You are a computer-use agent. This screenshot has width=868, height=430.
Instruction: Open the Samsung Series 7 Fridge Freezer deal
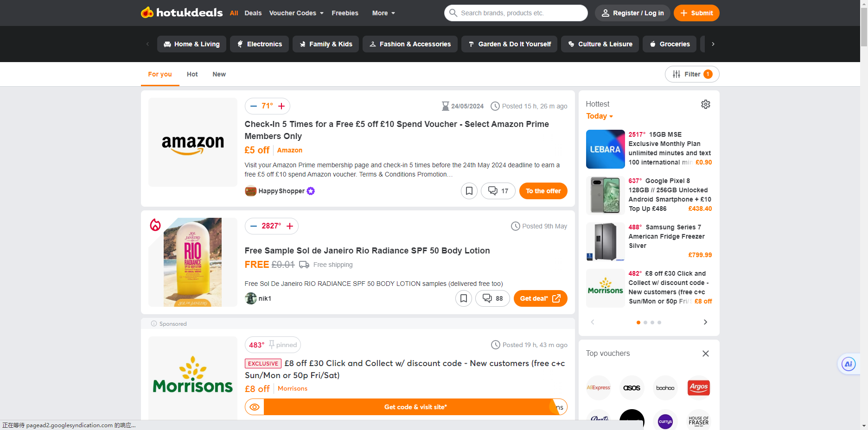click(649, 242)
